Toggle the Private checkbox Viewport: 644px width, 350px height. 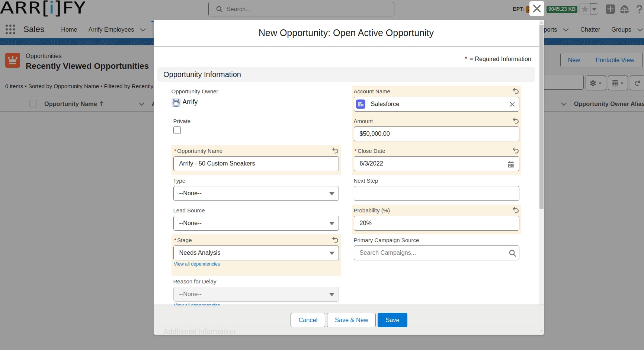click(177, 130)
